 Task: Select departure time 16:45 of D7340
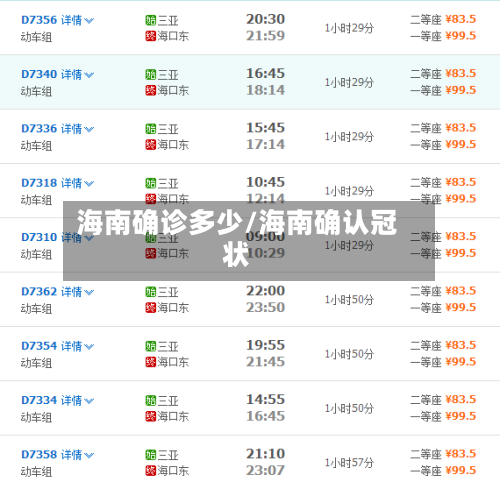(x=265, y=74)
